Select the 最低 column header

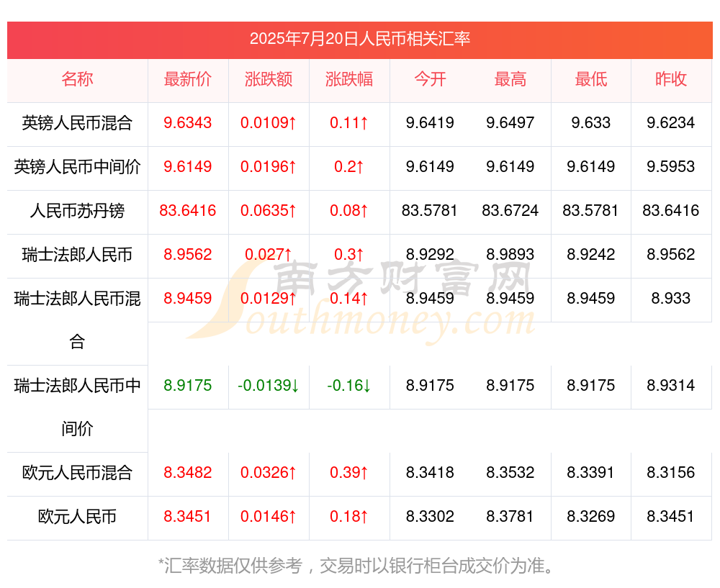(590, 79)
